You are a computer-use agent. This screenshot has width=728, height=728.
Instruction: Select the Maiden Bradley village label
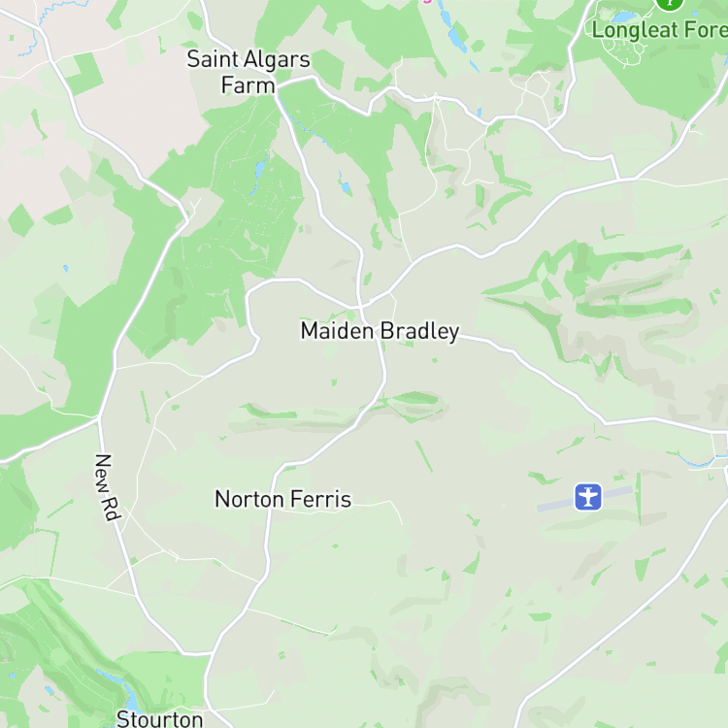pos(380,331)
